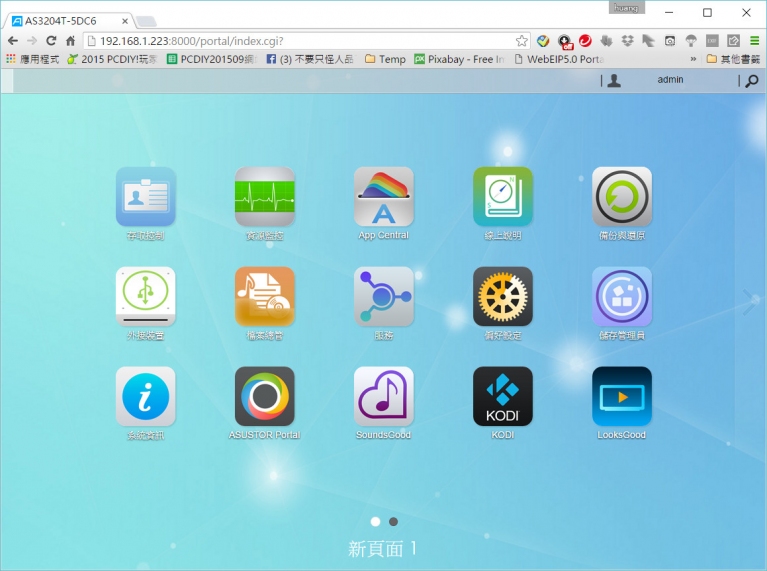The image size is (767, 571).
Task: Open the SoundsGood music app
Action: [384, 396]
